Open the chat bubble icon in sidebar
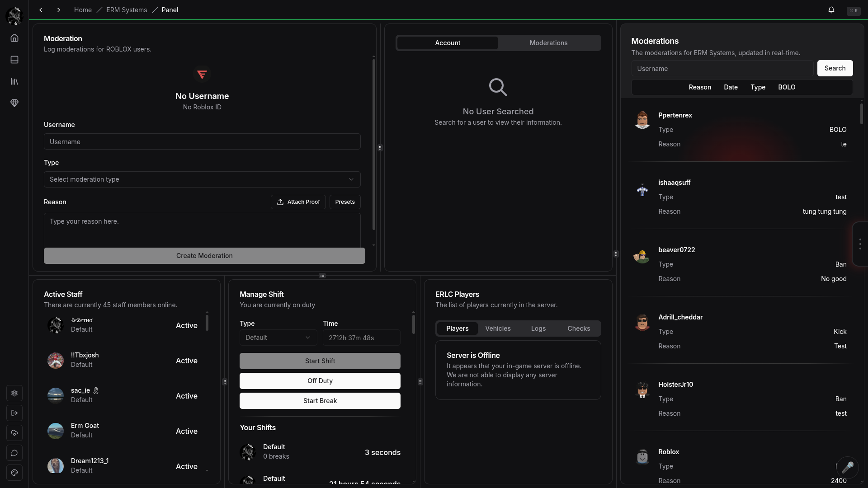Image resolution: width=868 pixels, height=488 pixels. coord(14,453)
